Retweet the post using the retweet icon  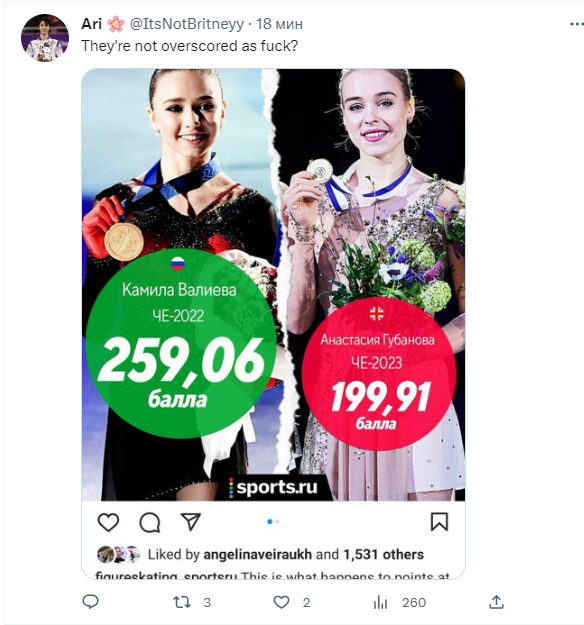182,602
